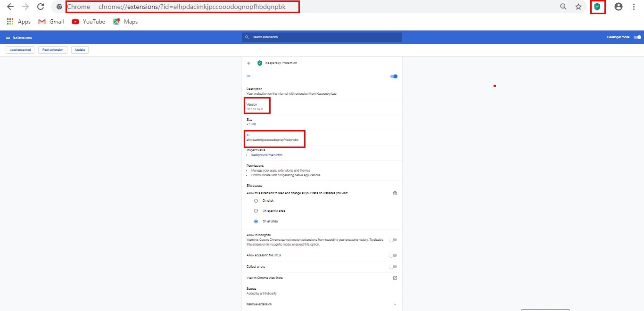Click the Kaspersky shield logo in details
The width and height of the screenshot is (644, 311).
click(x=259, y=63)
